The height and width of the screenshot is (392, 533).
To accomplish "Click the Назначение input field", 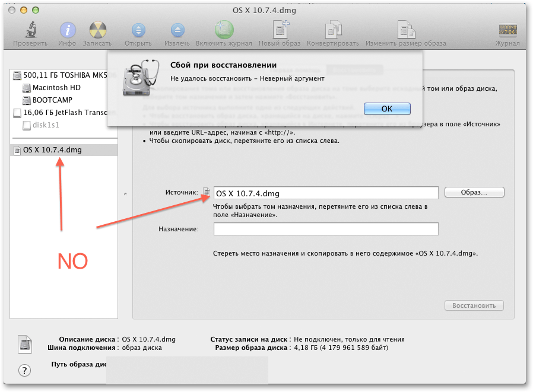I will (326, 229).
